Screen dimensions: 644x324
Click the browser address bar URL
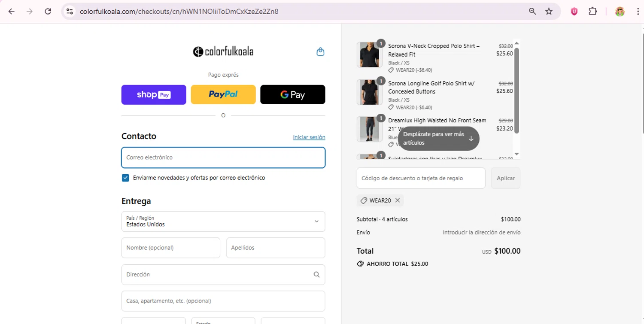click(179, 12)
